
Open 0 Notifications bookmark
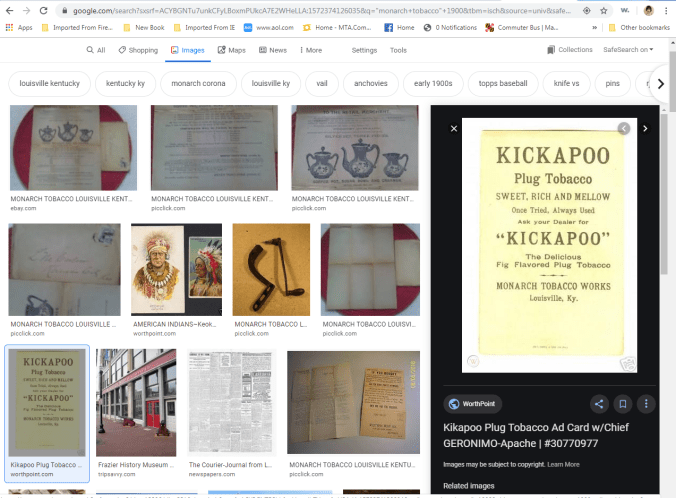click(450, 28)
